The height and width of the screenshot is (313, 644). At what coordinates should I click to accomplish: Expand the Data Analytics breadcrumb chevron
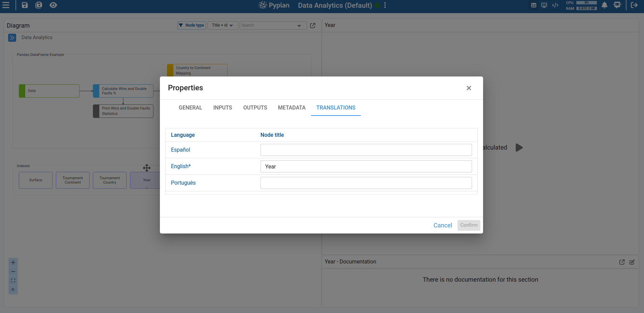pyautogui.click(x=12, y=38)
